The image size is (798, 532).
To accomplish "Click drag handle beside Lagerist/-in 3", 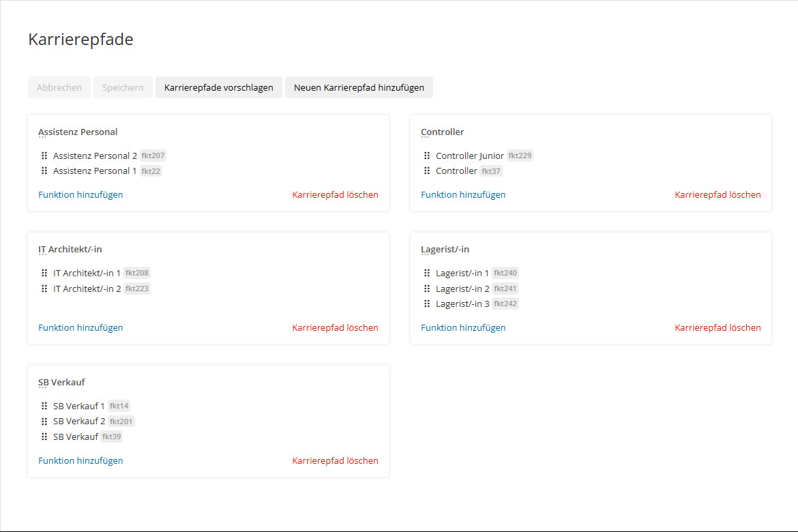I will point(427,304).
